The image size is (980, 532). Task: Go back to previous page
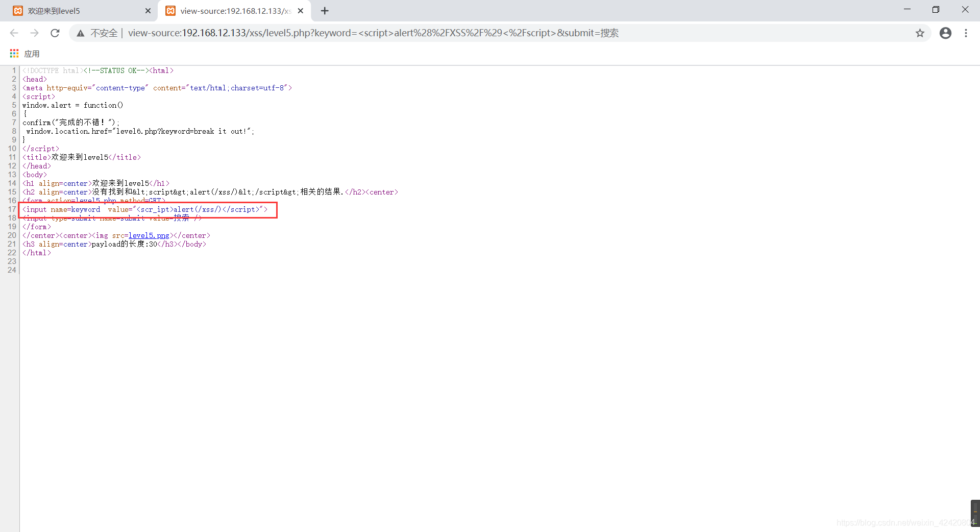coord(14,33)
